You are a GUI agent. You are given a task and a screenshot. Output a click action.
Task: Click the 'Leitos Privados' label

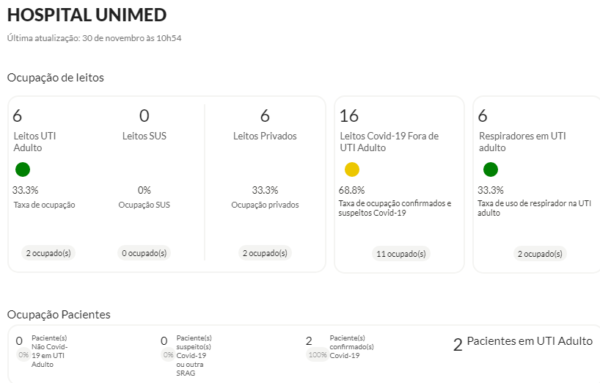[x=265, y=136]
